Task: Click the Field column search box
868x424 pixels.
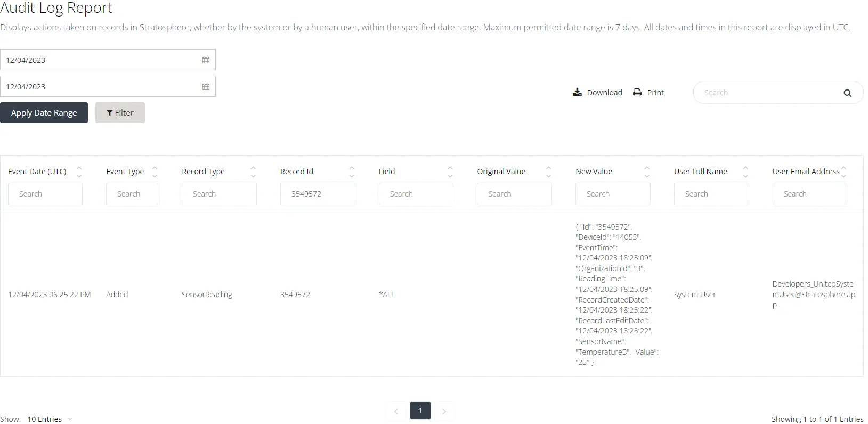Action: 416,194
